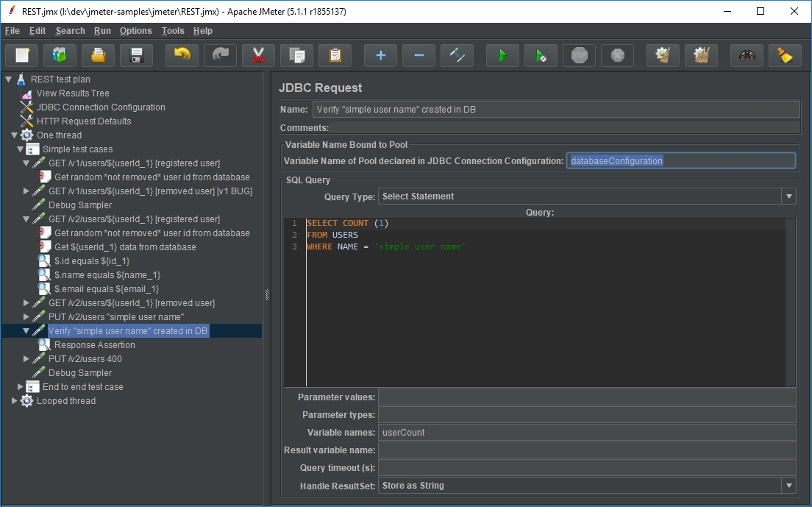Cut selection with scissors icon
The width and height of the screenshot is (812, 507).
click(x=258, y=55)
